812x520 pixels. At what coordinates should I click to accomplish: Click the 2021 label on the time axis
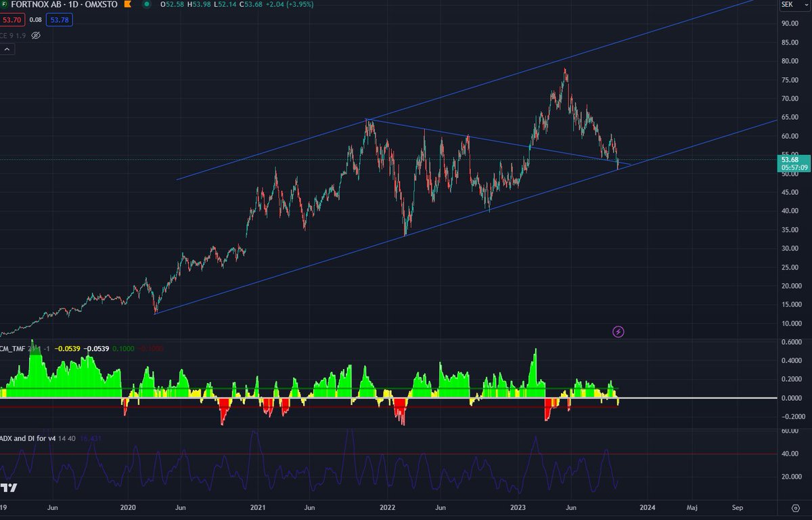point(257,506)
